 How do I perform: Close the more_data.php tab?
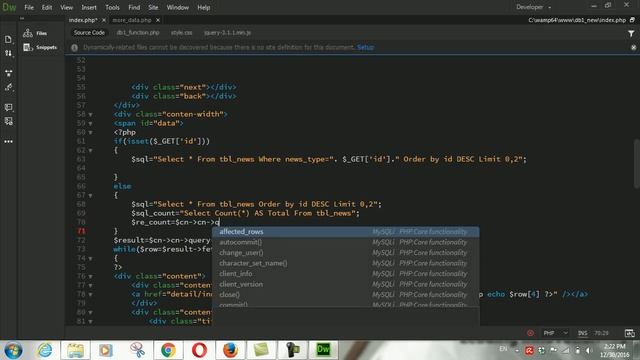(x=158, y=20)
